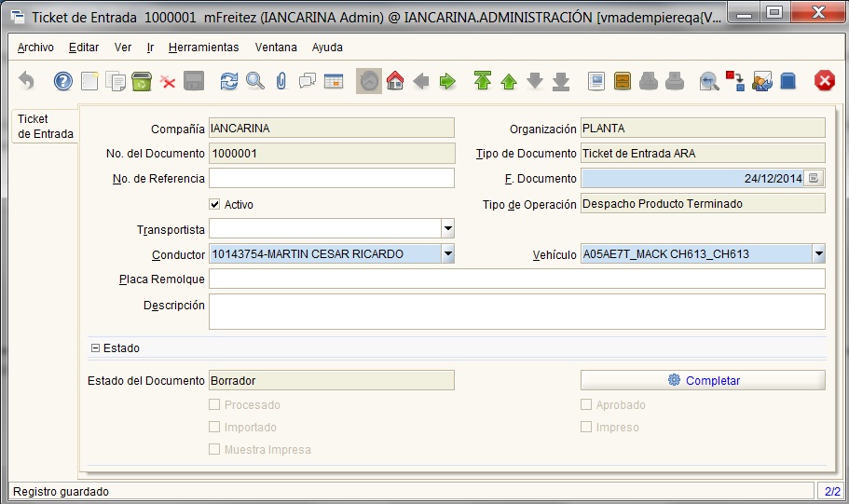Click the green right arrow detail tab icon
Screen dimensions: 849x504
coord(447,81)
